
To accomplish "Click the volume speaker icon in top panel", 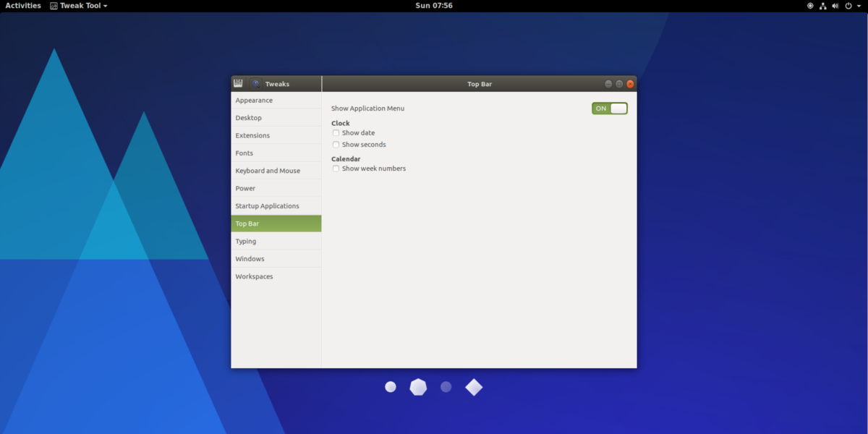I will tap(835, 6).
